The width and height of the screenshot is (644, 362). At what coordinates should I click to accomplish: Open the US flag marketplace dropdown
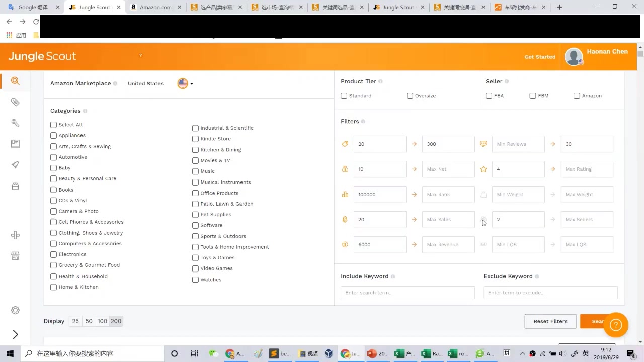pyautogui.click(x=185, y=83)
